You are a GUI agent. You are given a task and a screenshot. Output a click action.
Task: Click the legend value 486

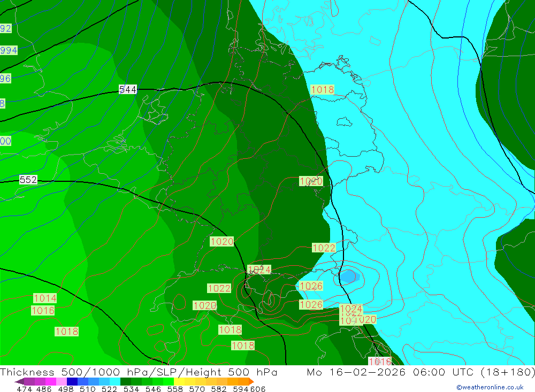pyautogui.click(x=44, y=389)
